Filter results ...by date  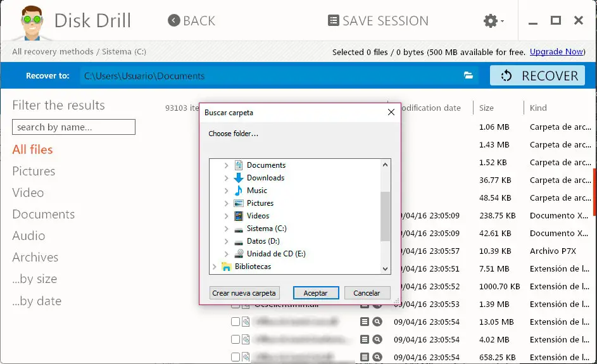point(37,301)
